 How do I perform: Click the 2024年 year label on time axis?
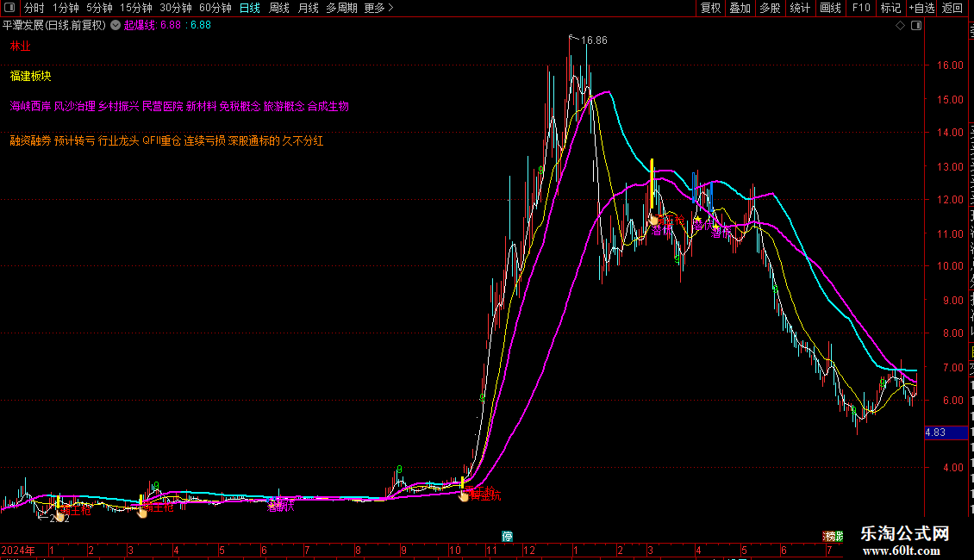click(18, 551)
